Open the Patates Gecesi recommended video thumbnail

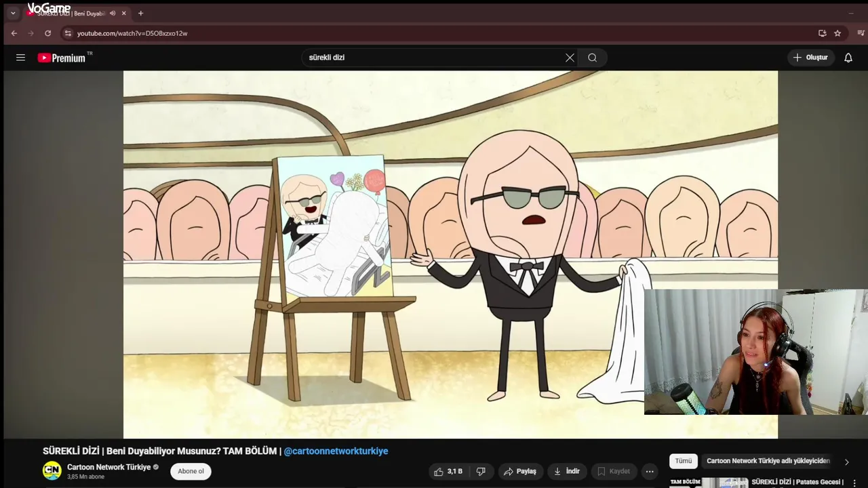(709, 483)
